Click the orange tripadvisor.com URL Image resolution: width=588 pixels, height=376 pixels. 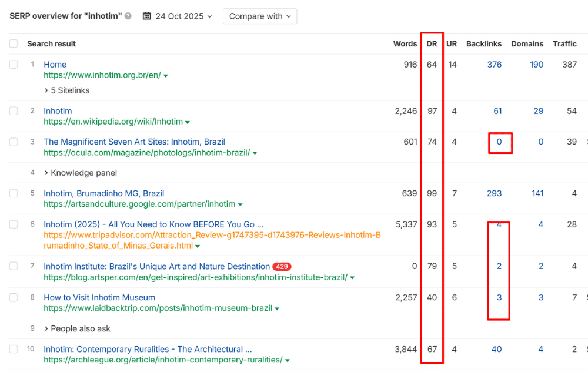[x=212, y=240]
